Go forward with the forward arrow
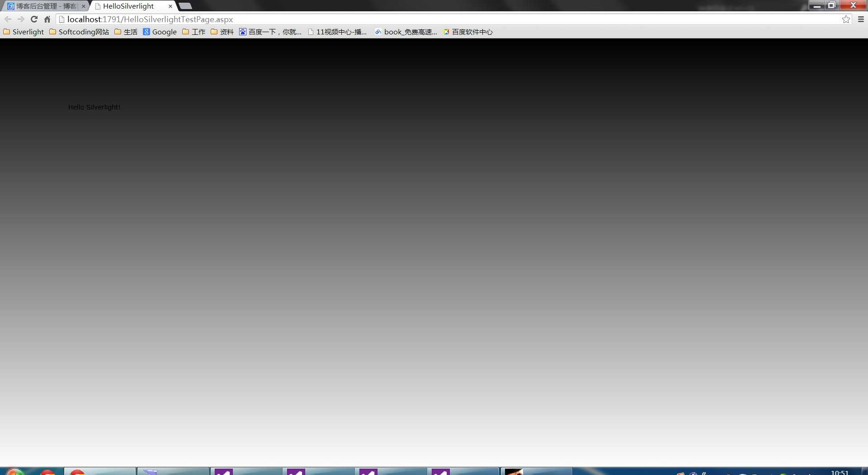 tap(21, 19)
